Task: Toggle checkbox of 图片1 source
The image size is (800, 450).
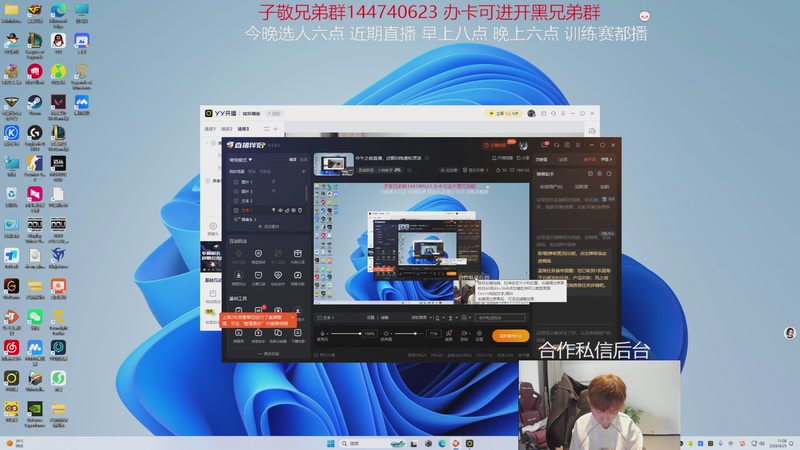Action: pos(236,182)
